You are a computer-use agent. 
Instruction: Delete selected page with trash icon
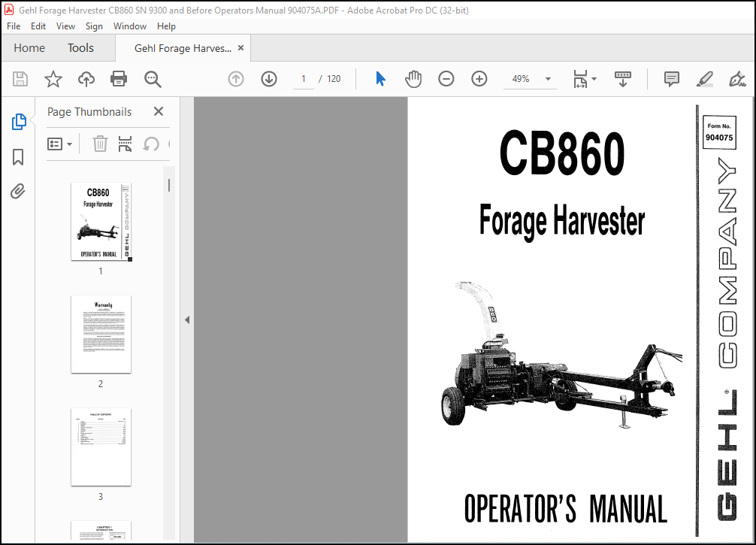tap(100, 144)
